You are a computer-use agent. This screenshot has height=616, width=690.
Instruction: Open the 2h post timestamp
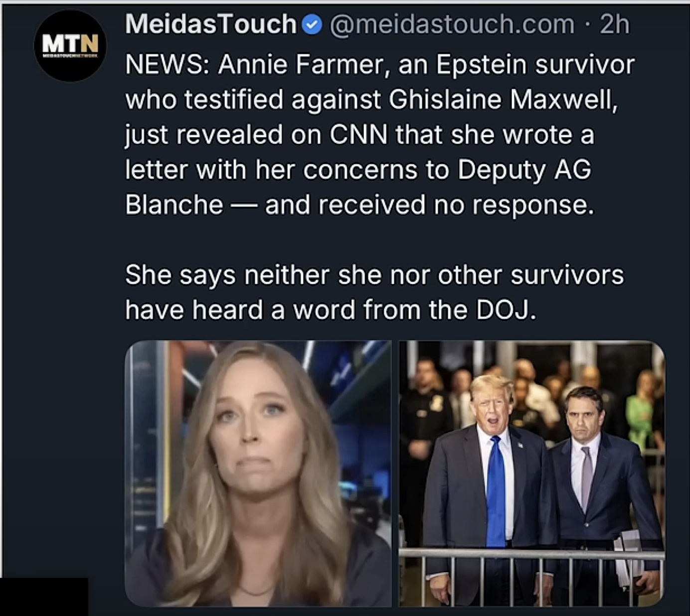[614, 24]
